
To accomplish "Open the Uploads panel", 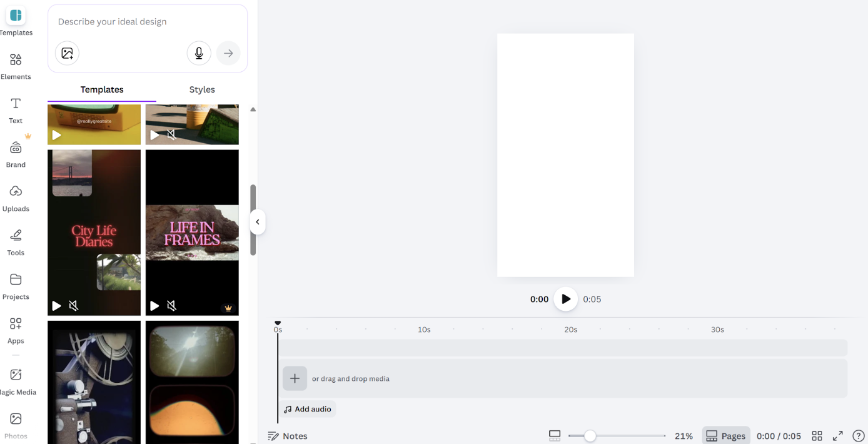I will point(16,198).
